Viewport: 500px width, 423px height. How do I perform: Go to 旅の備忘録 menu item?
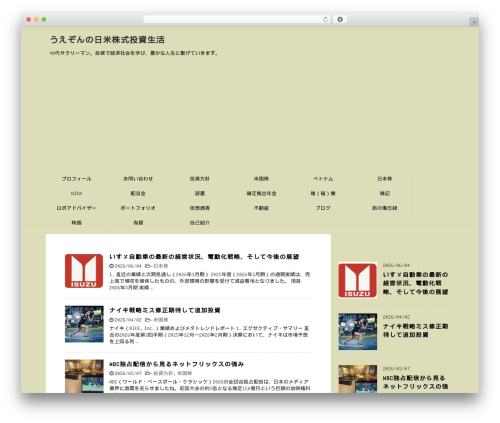click(385, 208)
